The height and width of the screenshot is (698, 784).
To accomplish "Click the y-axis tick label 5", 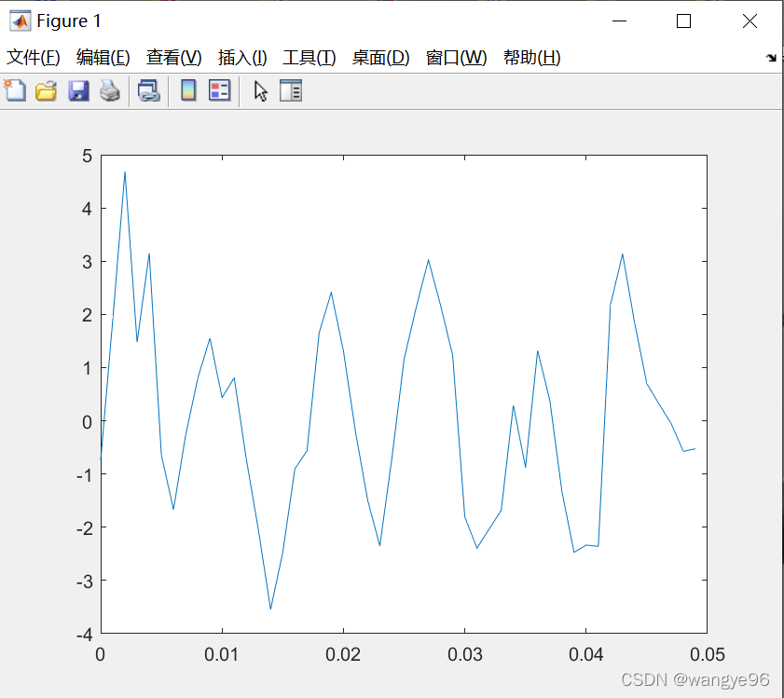I will pyautogui.click(x=88, y=157).
